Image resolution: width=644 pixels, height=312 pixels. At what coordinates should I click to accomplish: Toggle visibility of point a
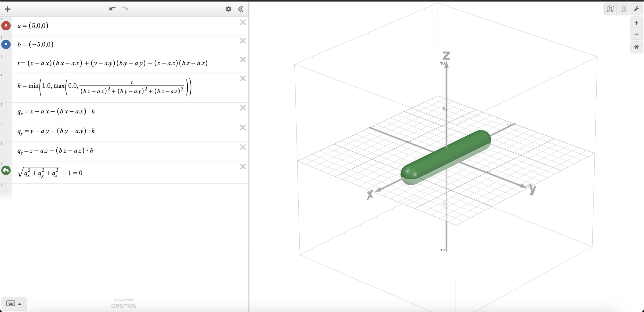6,26
